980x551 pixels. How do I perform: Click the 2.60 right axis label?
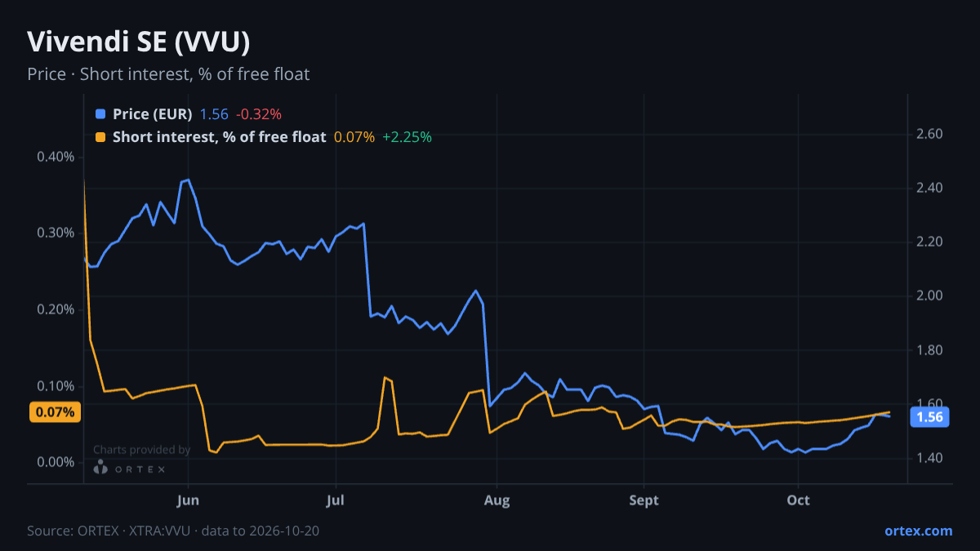(930, 134)
